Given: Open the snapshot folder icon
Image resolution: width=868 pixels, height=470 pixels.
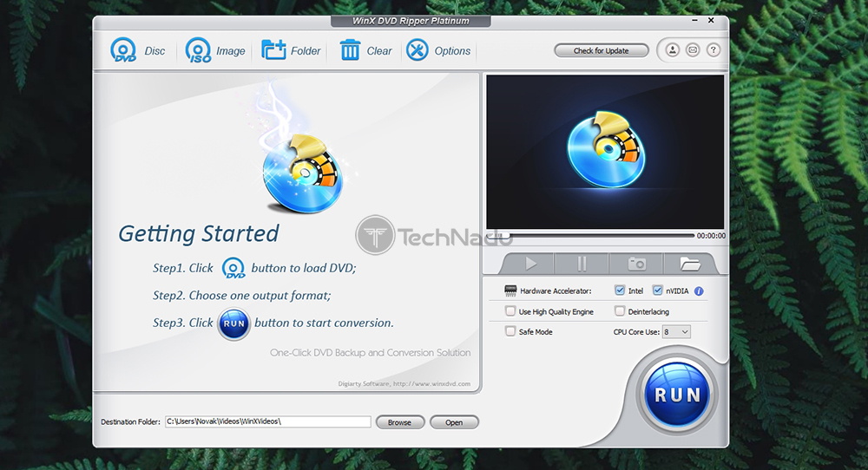Looking at the screenshot, I should click(x=690, y=264).
